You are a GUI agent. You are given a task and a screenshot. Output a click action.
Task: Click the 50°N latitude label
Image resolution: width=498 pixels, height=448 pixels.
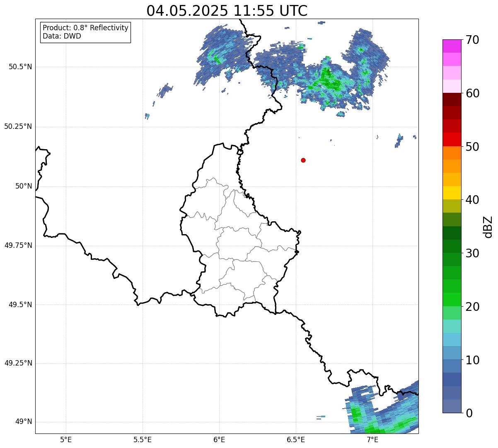tap(24, 186)
